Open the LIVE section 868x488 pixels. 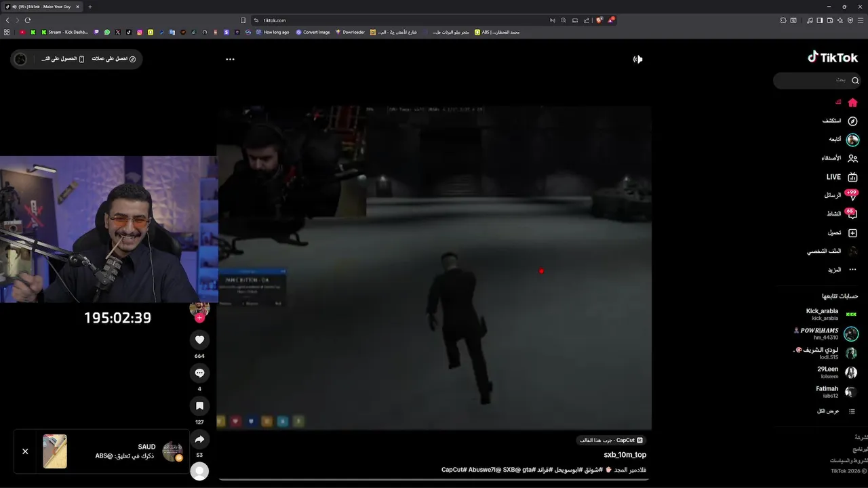[842, 177]
